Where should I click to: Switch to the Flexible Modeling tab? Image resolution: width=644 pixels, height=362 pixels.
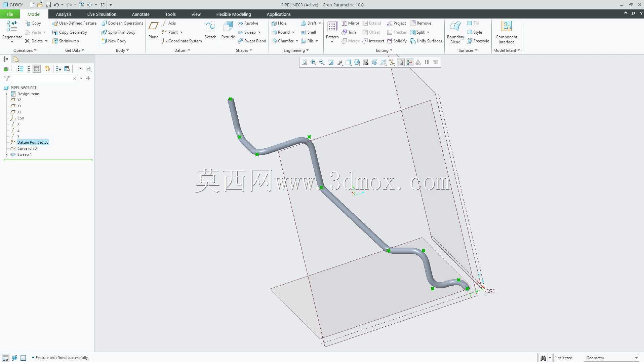(234, 14)
